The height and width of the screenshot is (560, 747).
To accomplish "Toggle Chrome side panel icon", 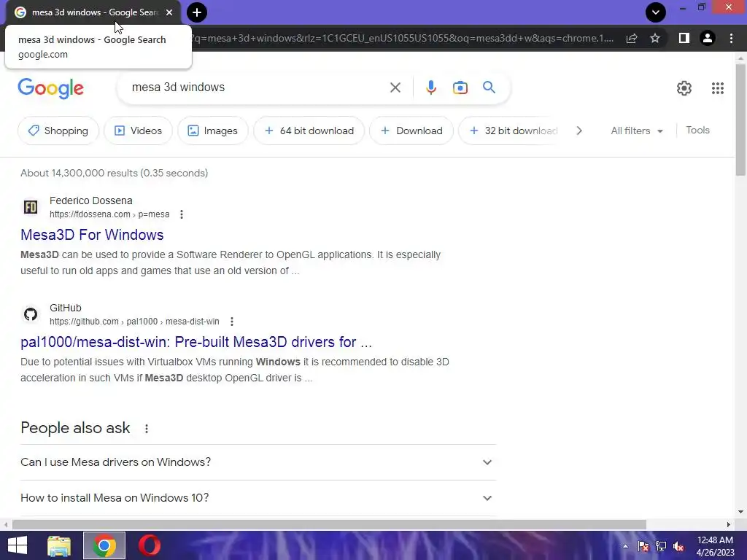I will tap(684, 38).
